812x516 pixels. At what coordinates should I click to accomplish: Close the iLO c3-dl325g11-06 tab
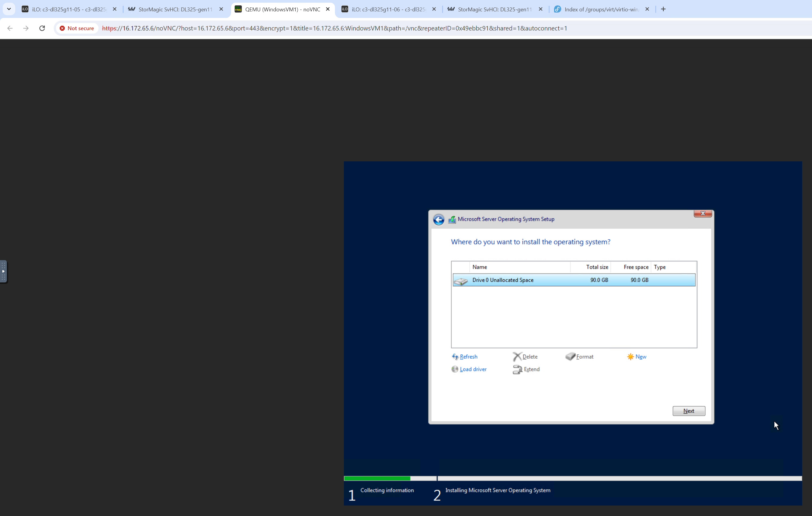pyautogui.click(x=434, y=9)
